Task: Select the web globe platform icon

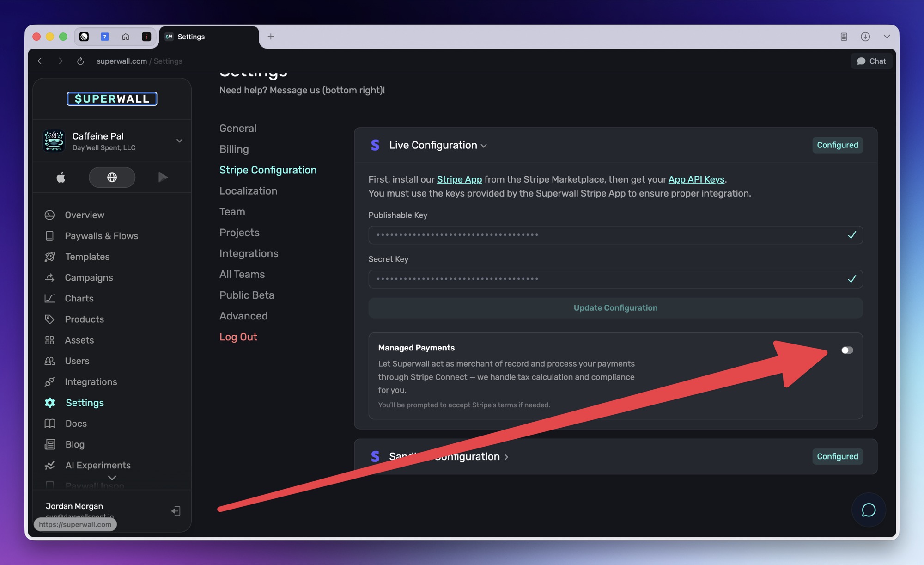Action: click(112, 178)
